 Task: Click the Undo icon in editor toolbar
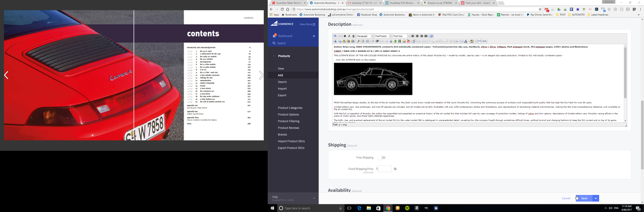336,36
